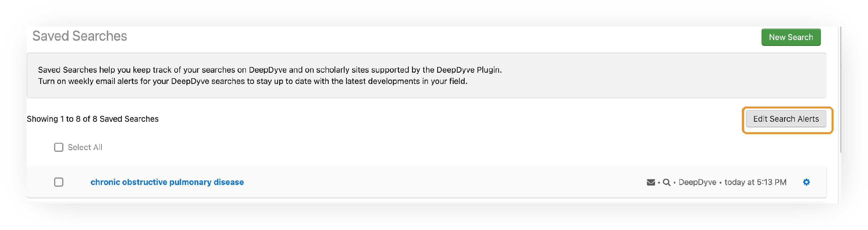Tick the Select All checkbox
Viewport: 868px width, 230px height.
pos(59,147)
